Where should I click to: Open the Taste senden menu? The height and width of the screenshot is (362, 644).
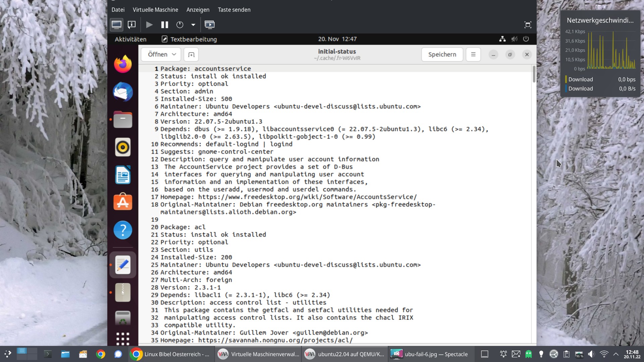pos(234,10)
